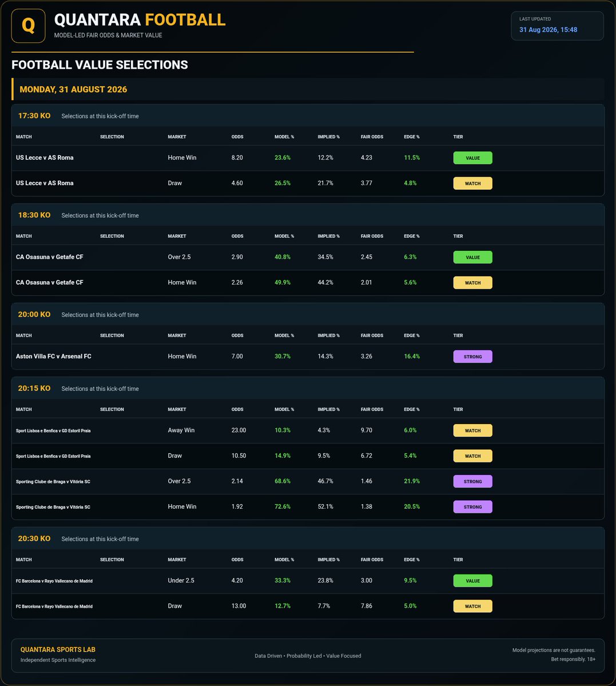Click the fair odds value 7.86

coord(367,606)
